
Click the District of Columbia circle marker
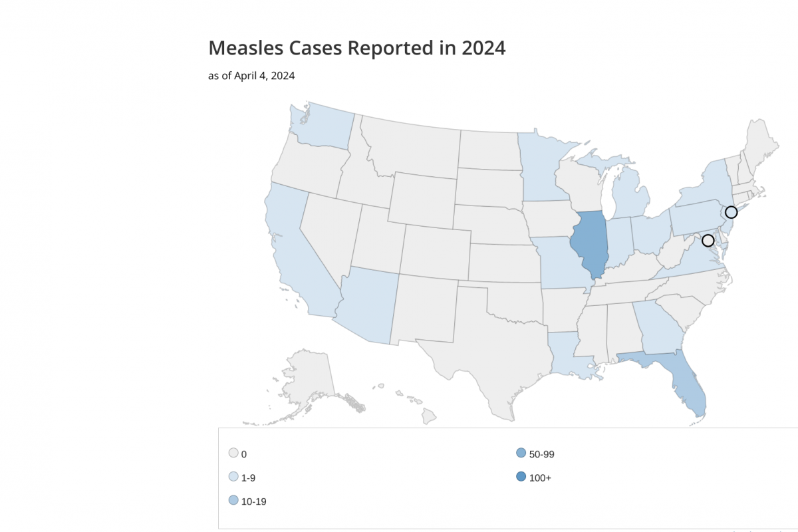(708, 240)
